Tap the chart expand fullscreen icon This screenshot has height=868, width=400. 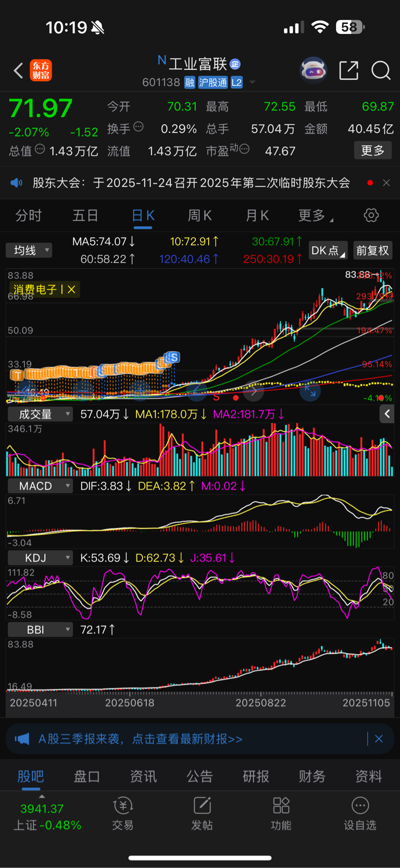pos(310,390)
